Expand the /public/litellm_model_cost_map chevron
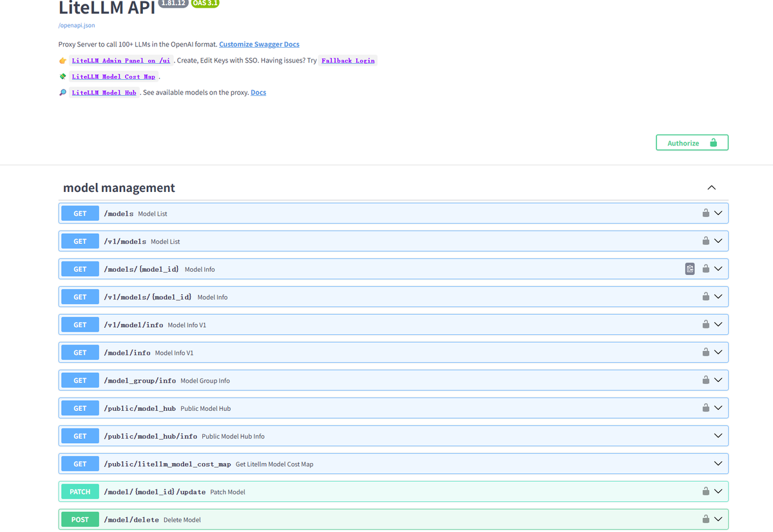 (x=718, y=464)
